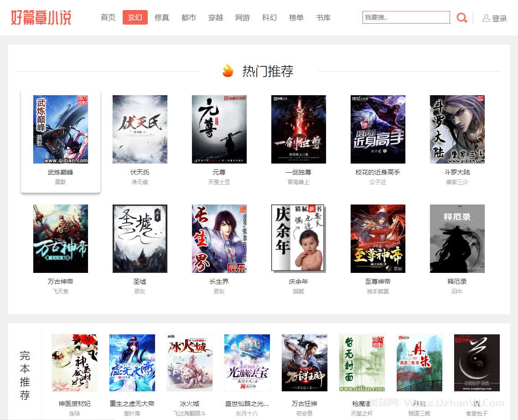This screenshot has height=420, width=518.
Task: Open the 庆余年 book cover
Action: (298, 239)
